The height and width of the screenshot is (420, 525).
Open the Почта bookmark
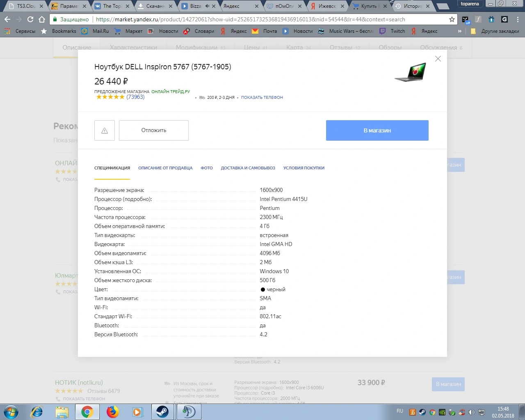point(265,31)
